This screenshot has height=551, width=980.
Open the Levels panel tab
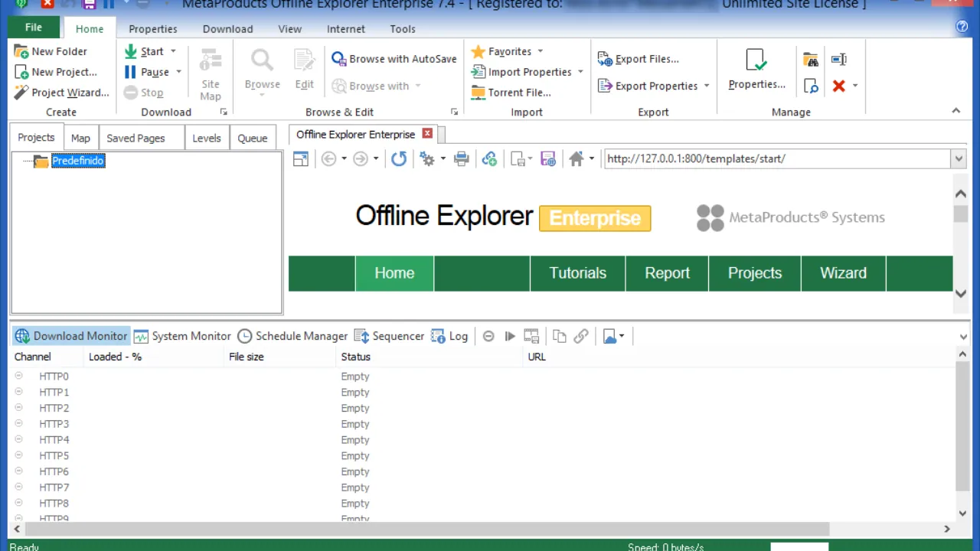coord(207,139)
